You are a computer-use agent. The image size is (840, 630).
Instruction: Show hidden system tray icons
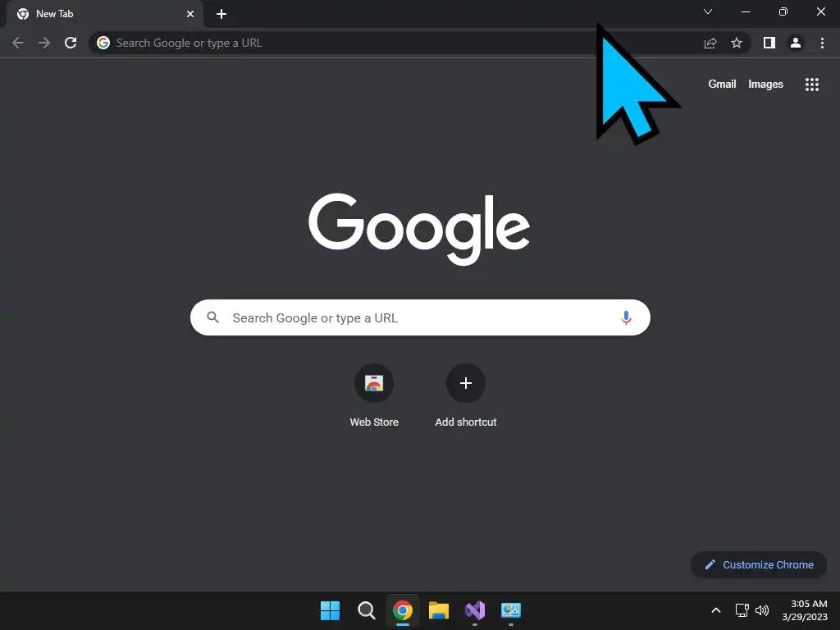[715, 610]
